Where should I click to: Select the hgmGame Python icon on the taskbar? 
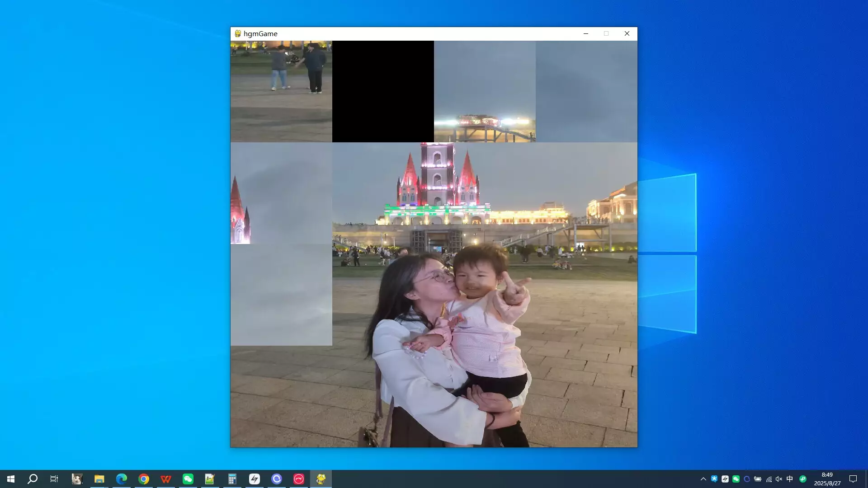pos(321,479)
